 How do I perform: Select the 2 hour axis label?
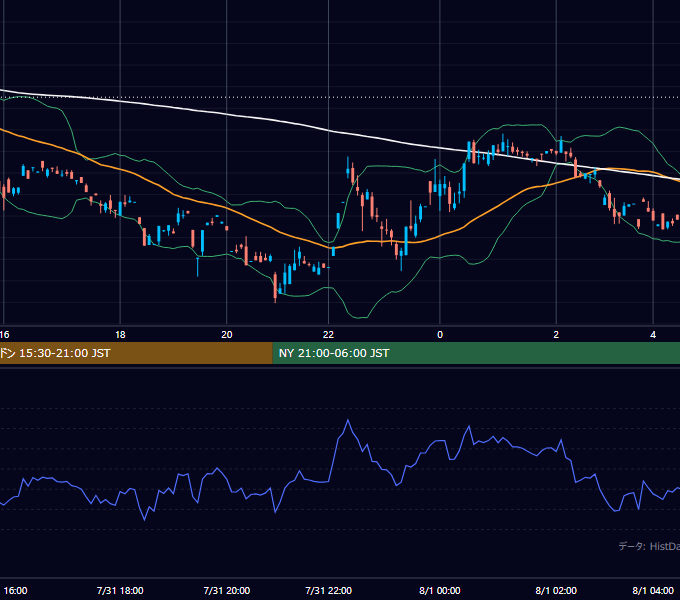[x=556, y=335]
